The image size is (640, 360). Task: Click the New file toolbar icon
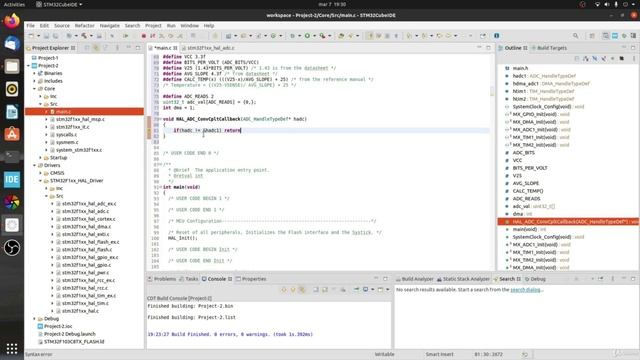(31, 36)
